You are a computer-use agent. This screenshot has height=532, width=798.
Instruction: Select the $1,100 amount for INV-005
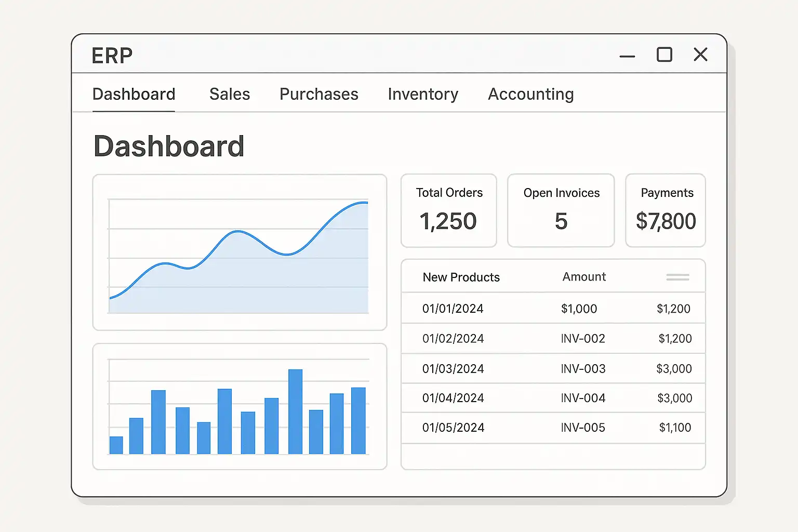(x=675, y=428)
